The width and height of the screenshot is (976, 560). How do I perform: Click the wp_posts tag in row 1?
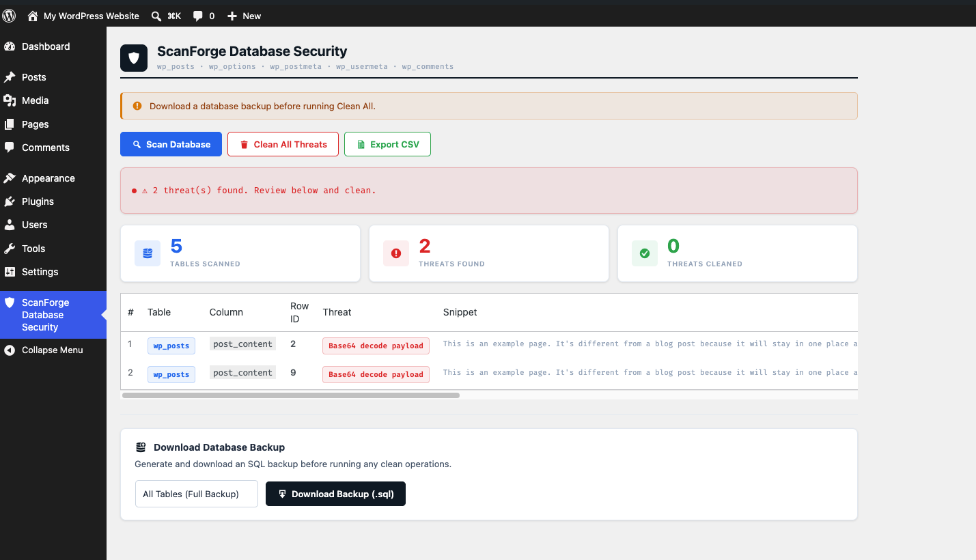point(171,346)
